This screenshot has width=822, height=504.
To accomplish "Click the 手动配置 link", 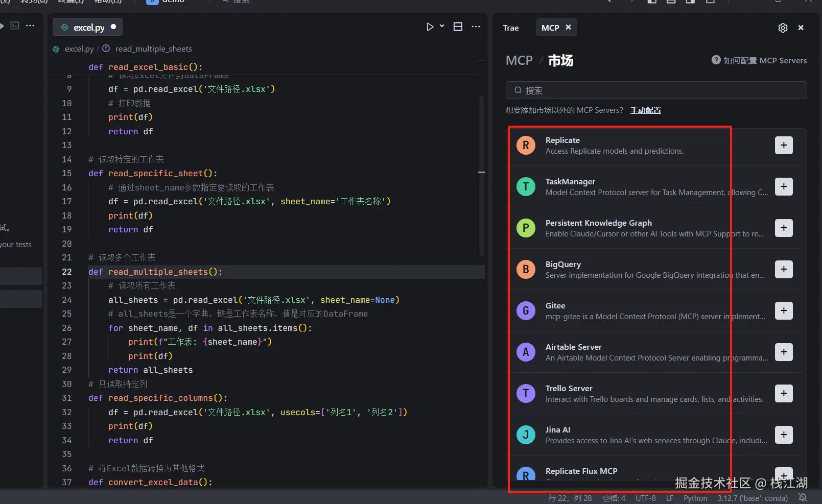I will pos(645,110).
